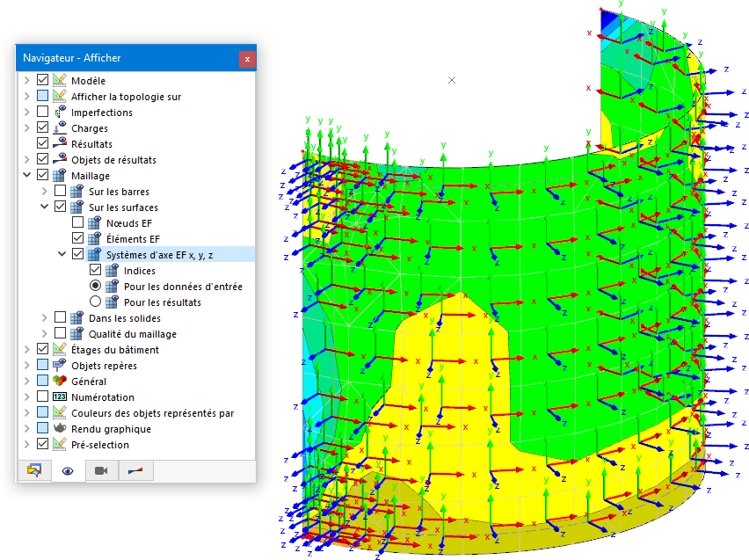Screen dimensions: 749x560
Task: Click the Maillage mesh icon
Action: tap(60, 176)
